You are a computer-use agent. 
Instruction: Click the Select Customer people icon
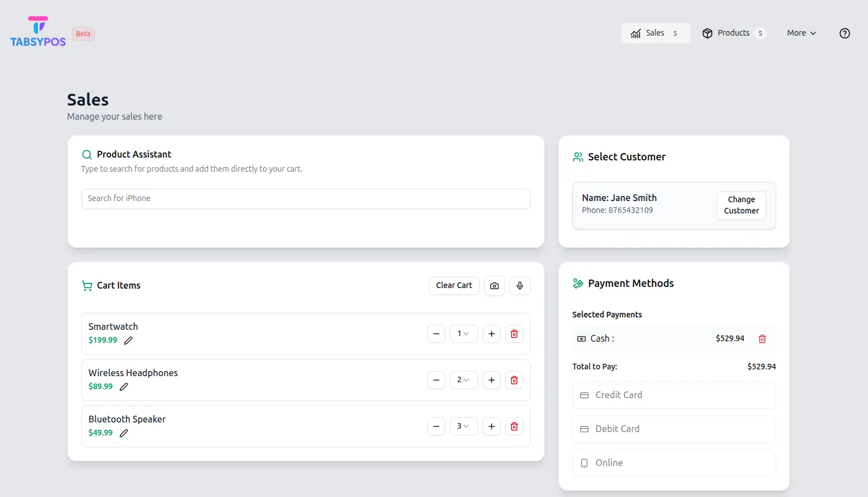[x=578, y=157]
